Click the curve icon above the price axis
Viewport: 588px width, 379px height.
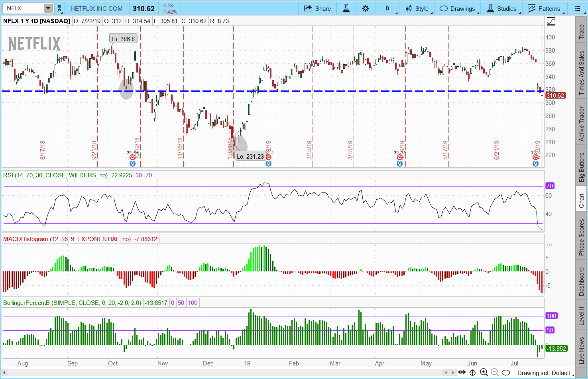(x=551, y=22)
